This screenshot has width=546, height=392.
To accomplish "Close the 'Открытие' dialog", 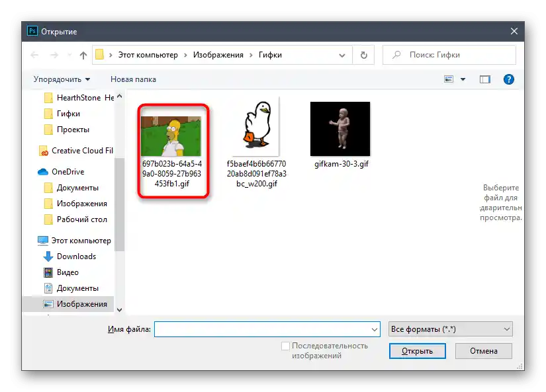I will [514, 31].
